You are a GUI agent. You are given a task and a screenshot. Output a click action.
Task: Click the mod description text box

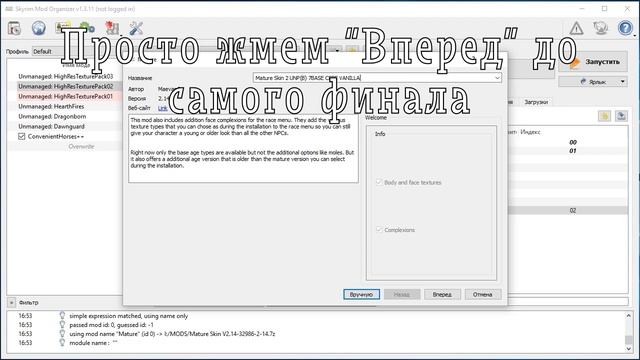(243, 149)
